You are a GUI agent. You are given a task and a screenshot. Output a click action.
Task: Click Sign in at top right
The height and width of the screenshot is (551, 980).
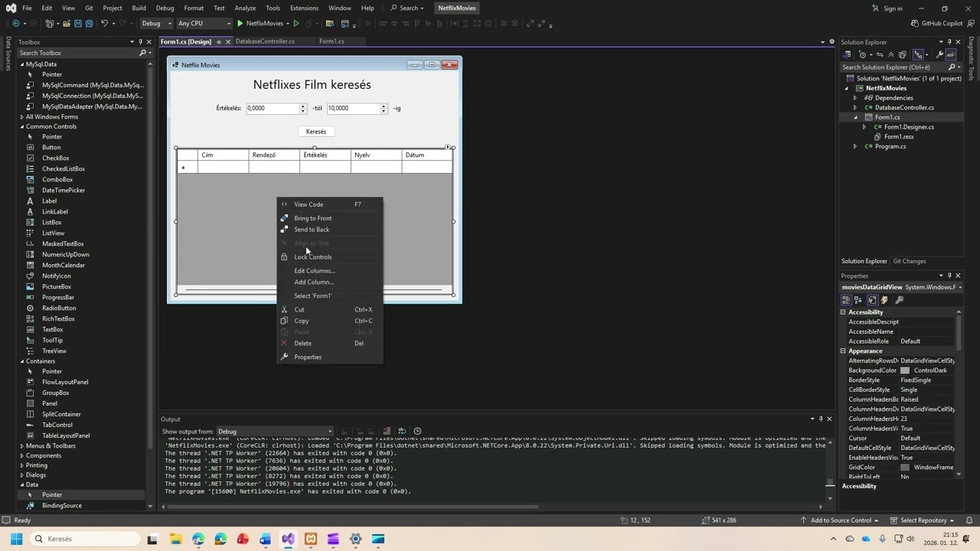[887, 8]
